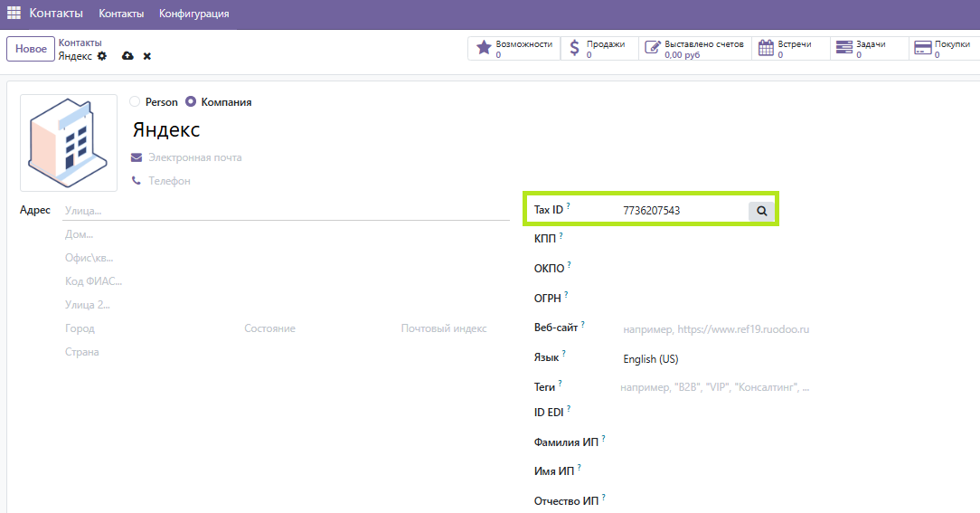The image size is (980, 513).
Task: Click the Адрес label
Action: pyautogui.click(x=35, y=210)
